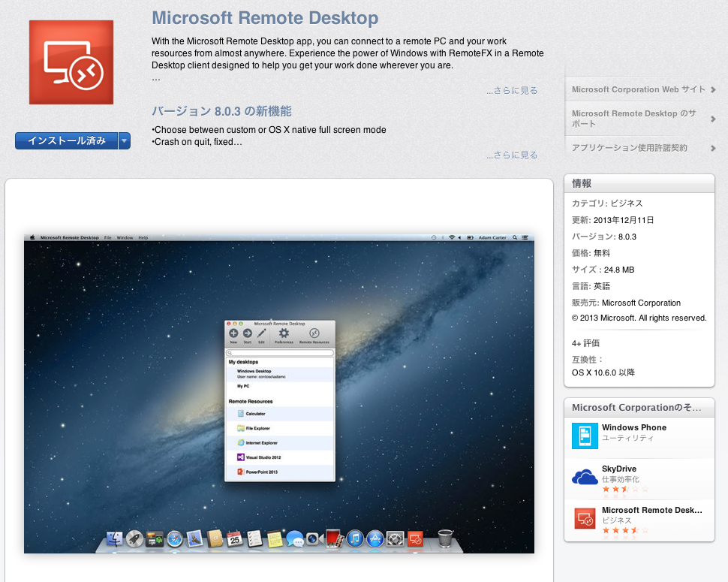The width and height of the screenshot is (728, 582).
Task: Click the Remote Resources icon in the preview screenshot
Action: (x=314, y=333)
